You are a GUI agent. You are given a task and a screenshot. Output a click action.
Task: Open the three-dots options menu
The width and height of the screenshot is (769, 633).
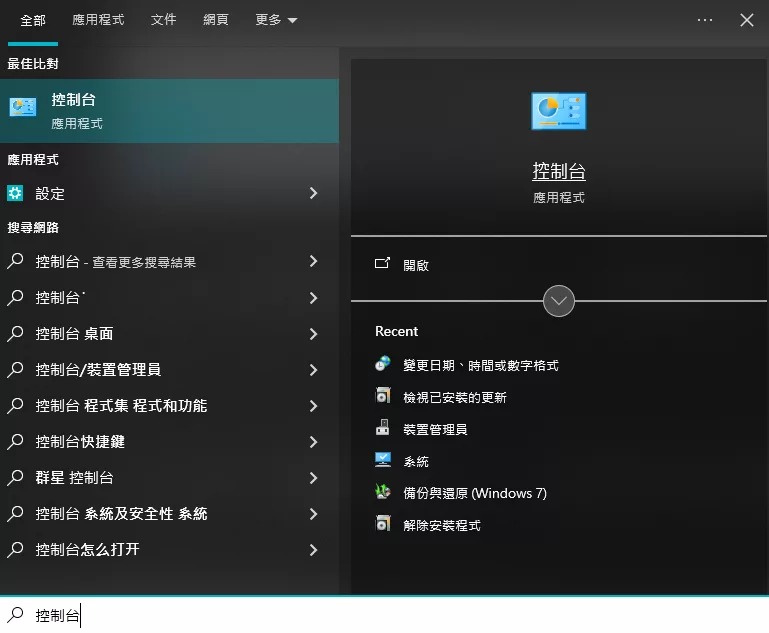point(705,20)
